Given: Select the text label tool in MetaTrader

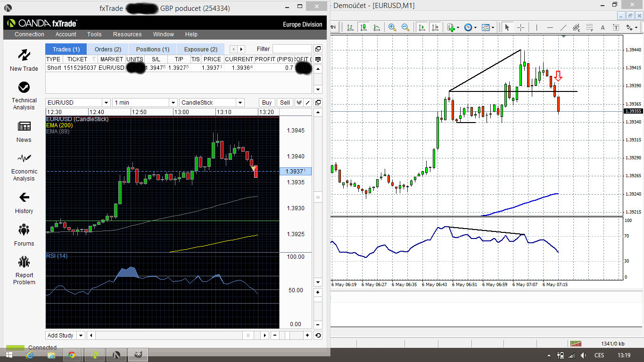Looking at the screenshot, I should [x=616, y=27].
